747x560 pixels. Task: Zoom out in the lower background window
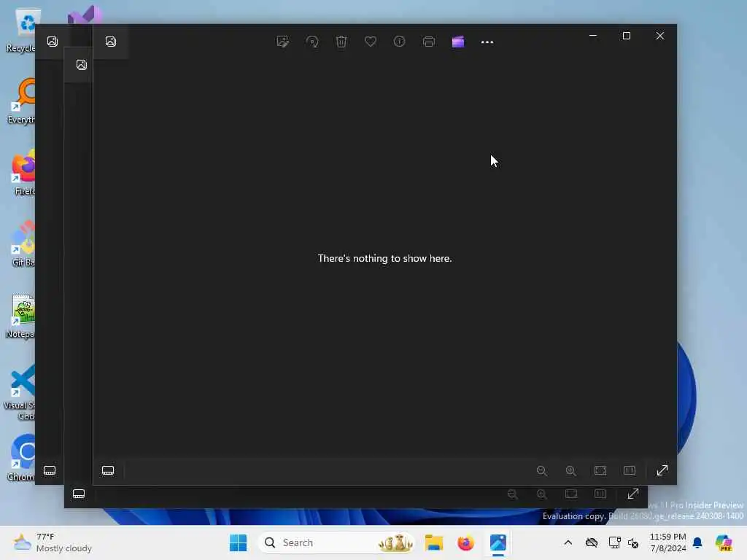pyautogui.click(x=513, y=494)
